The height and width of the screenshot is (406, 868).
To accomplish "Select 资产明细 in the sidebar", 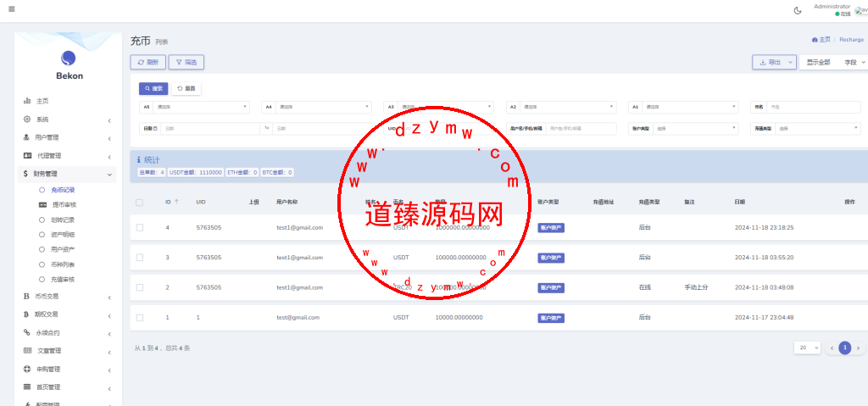I will 63,235.
